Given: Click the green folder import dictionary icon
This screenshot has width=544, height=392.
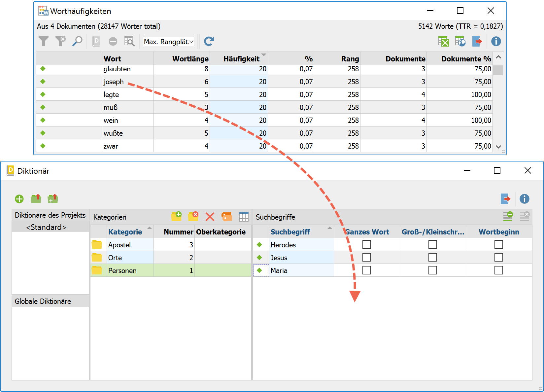Looking at the screenshot, I should 36,198.
